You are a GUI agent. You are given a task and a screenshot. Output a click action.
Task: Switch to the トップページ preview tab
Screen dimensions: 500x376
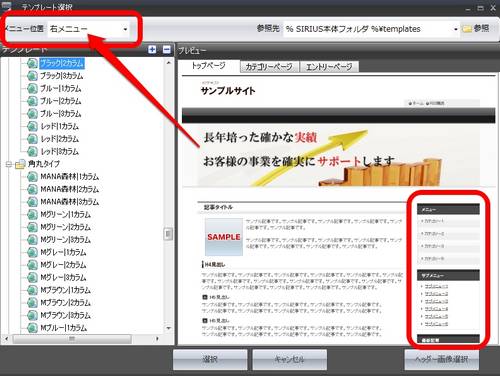(x=209, y=66)
